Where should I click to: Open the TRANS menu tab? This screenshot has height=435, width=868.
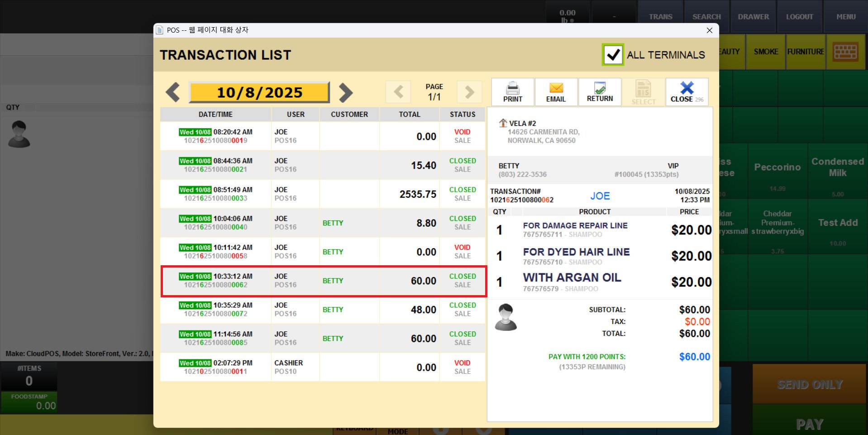coord(660,17)
